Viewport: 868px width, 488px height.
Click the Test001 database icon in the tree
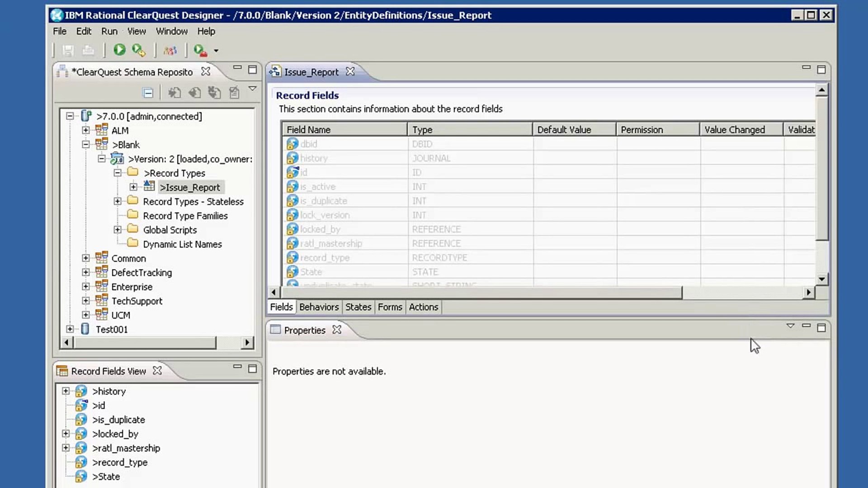85,329
